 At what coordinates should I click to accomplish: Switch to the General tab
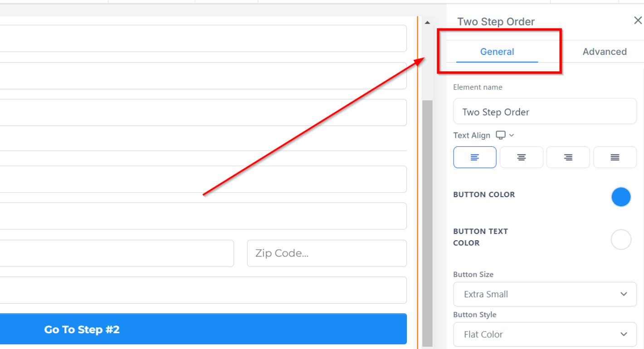[x=497, y=52]
